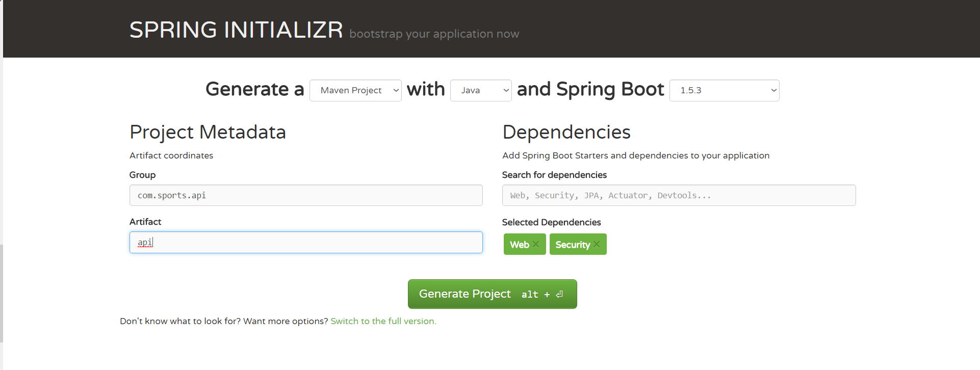Click the bootstrap your application now tagline

coord(434,34)
